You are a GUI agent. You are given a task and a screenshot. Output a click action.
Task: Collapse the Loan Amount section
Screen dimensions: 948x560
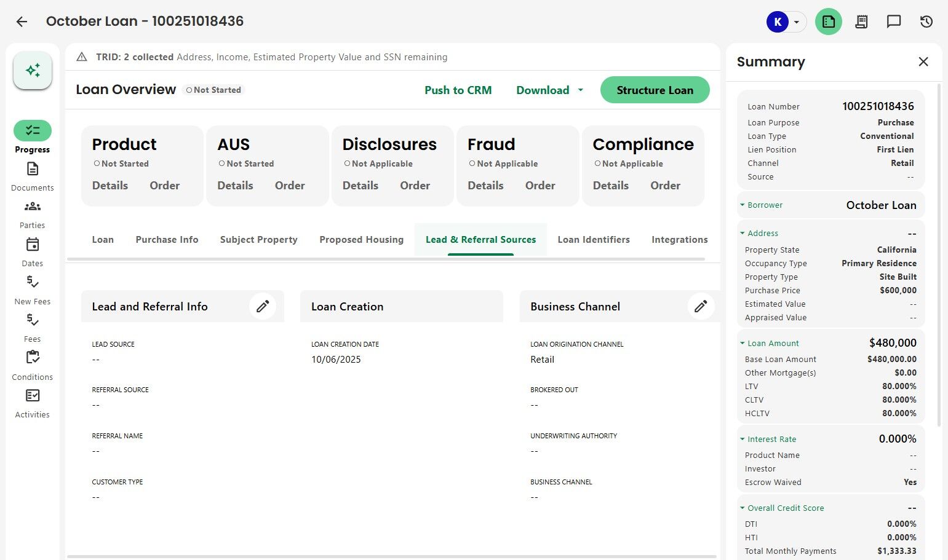(x=743, y=344)
